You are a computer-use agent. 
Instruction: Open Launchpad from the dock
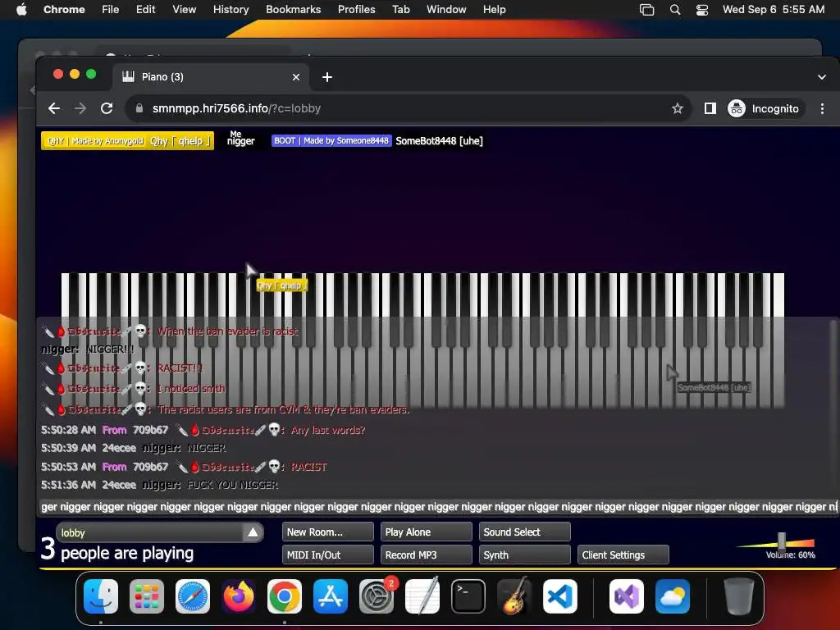pyautogui.click(x=146, y=596)
